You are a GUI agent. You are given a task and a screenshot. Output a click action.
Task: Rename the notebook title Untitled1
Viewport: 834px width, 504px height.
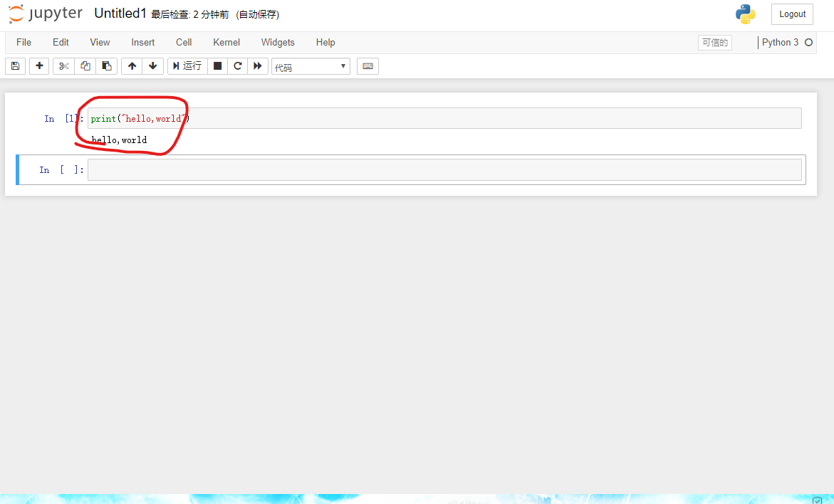pos(120,14)
